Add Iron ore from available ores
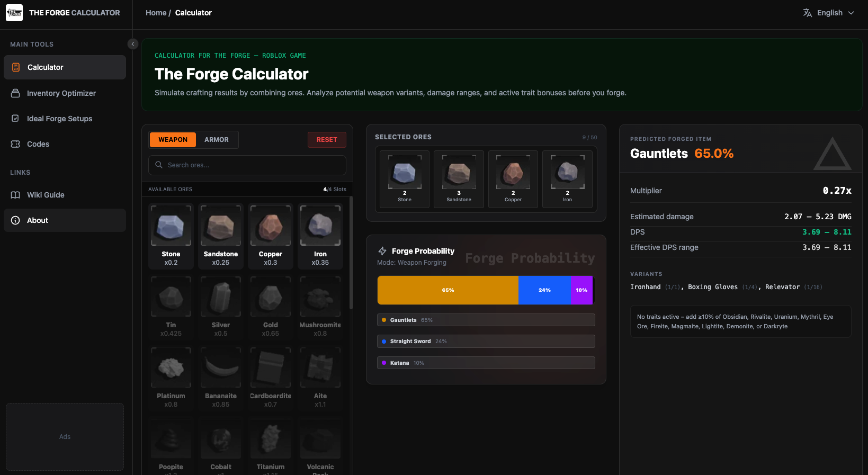 point(320,236)
